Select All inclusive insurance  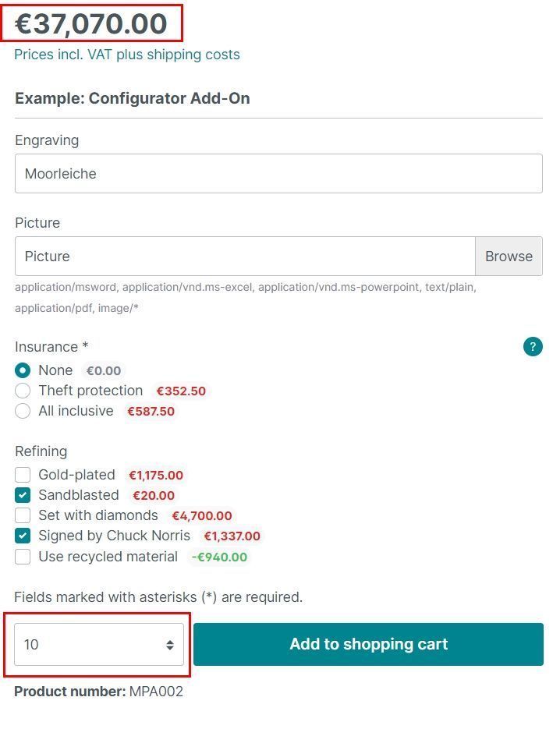(23, 411)
